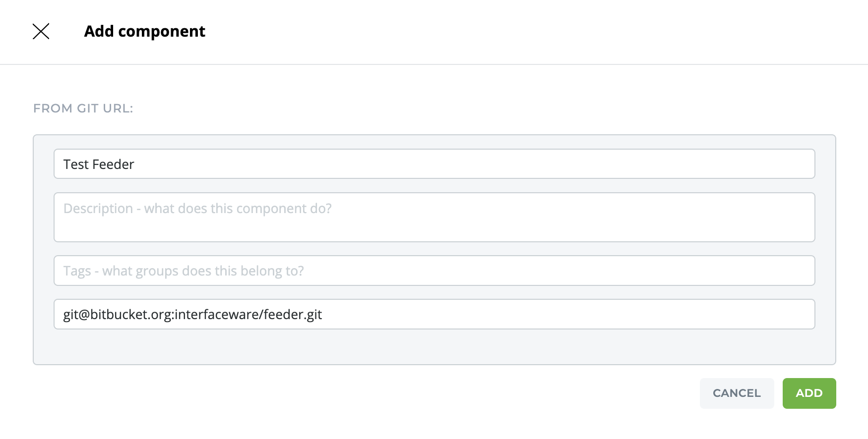Click the 'FROM GIT URL:' label

point(83,109)
